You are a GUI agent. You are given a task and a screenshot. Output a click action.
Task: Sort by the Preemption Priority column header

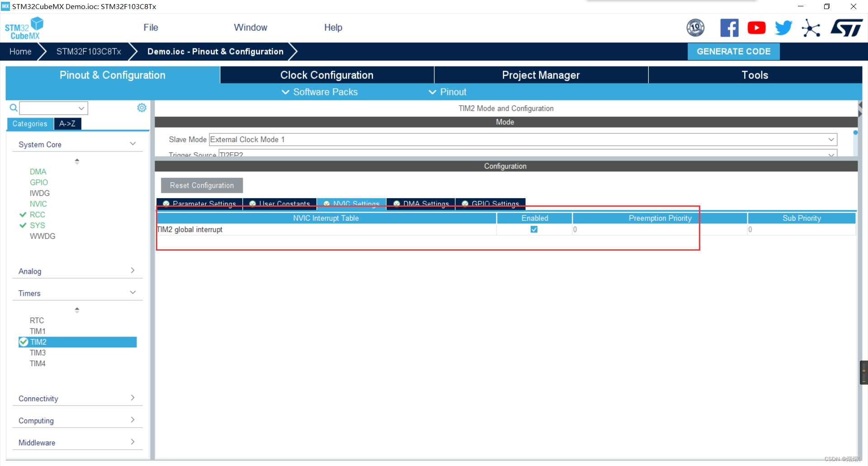(660, 218)
